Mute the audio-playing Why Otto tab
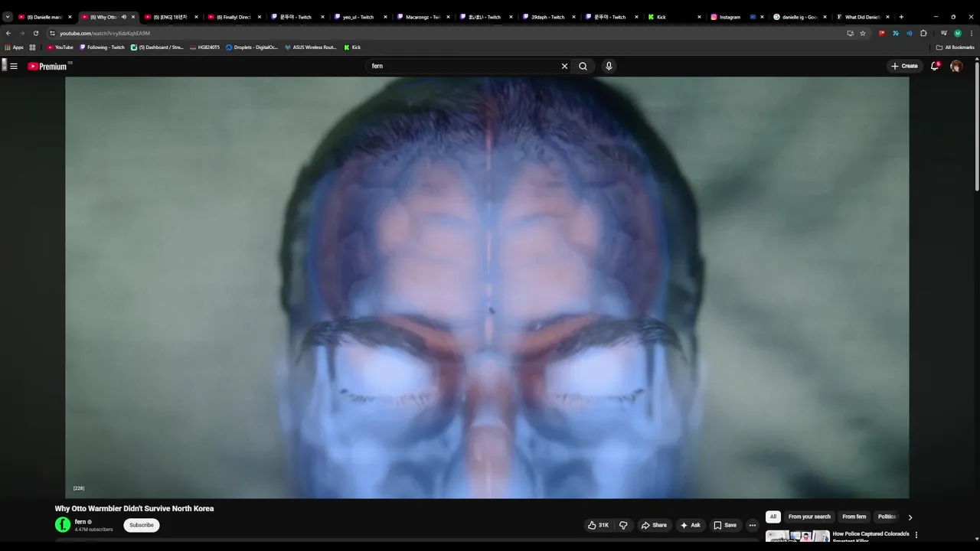The image size is (980, 551). [x=123, y=17]
